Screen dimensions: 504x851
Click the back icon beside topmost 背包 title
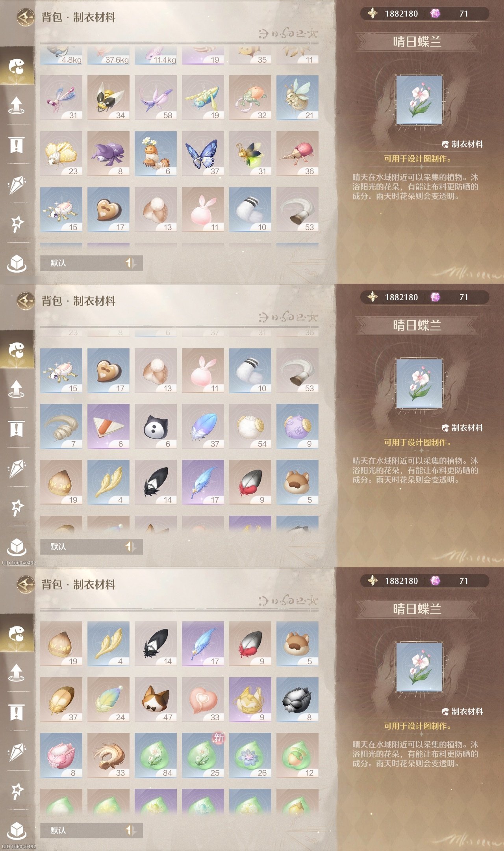[26, 17]
